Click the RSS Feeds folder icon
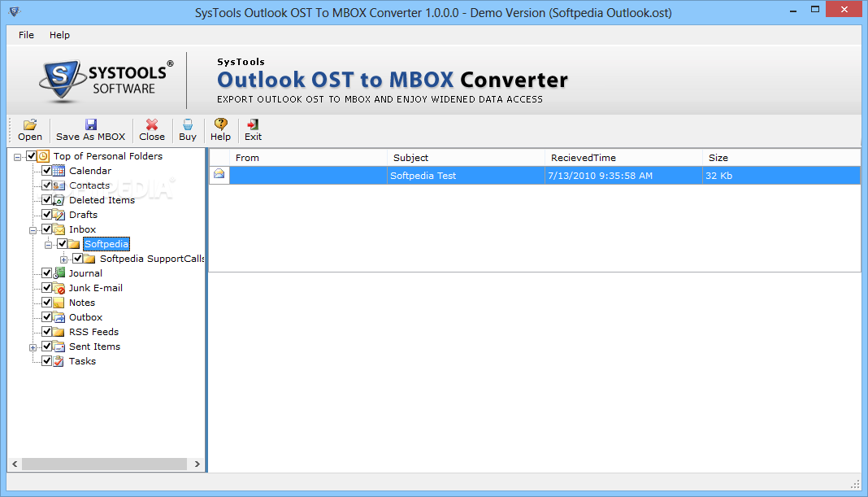 [x=59, y=332]
